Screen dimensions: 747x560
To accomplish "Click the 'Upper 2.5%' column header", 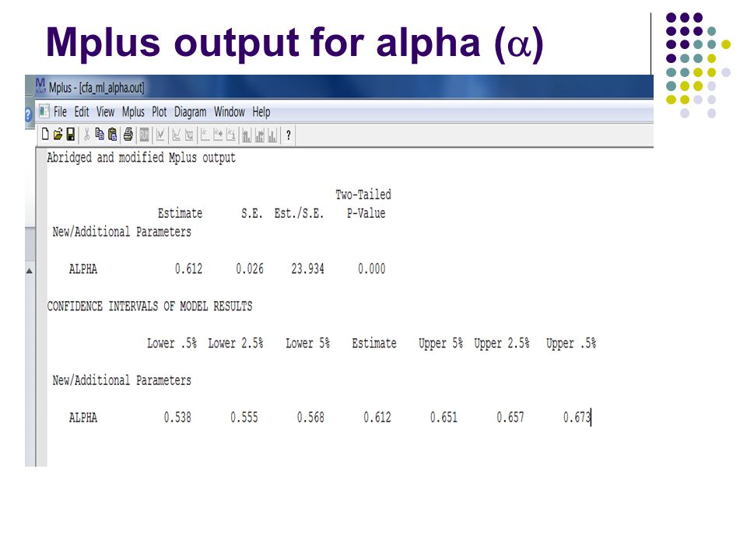I will (502, 343).
